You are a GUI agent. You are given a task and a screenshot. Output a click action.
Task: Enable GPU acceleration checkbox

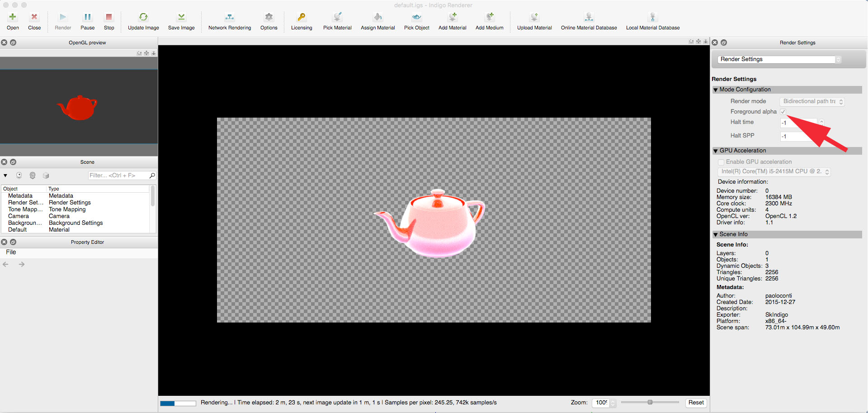721,162
